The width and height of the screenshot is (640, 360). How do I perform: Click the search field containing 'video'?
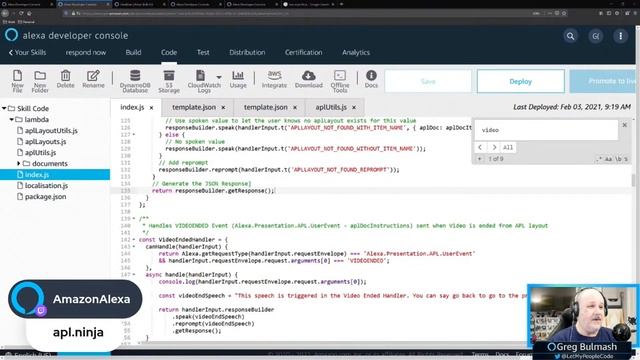tap(546, 130)
